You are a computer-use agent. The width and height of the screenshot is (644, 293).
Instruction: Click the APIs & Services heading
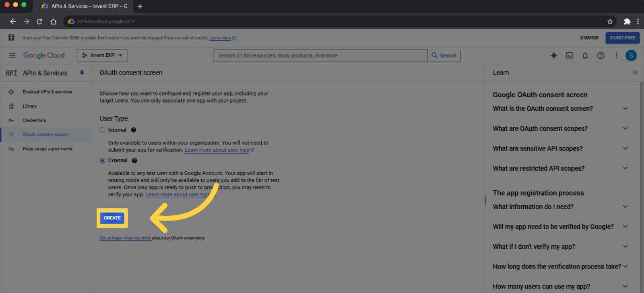tap(45, 73)
